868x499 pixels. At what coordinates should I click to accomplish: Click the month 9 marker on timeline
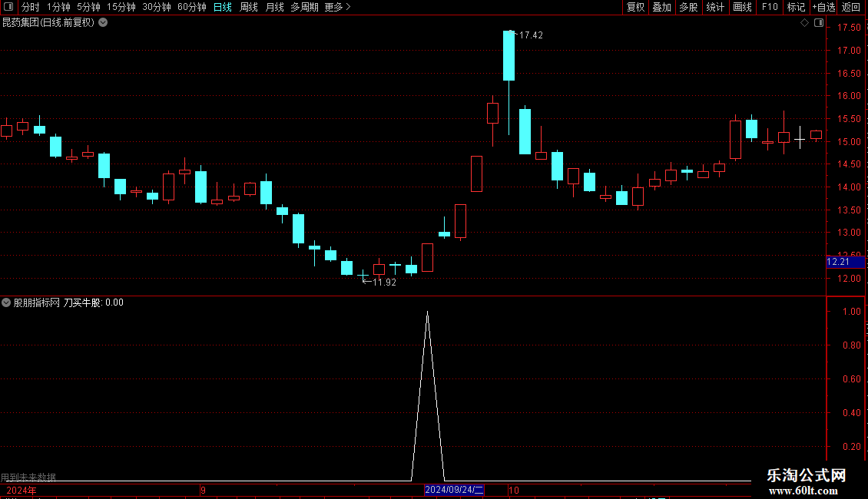(203, 490)
